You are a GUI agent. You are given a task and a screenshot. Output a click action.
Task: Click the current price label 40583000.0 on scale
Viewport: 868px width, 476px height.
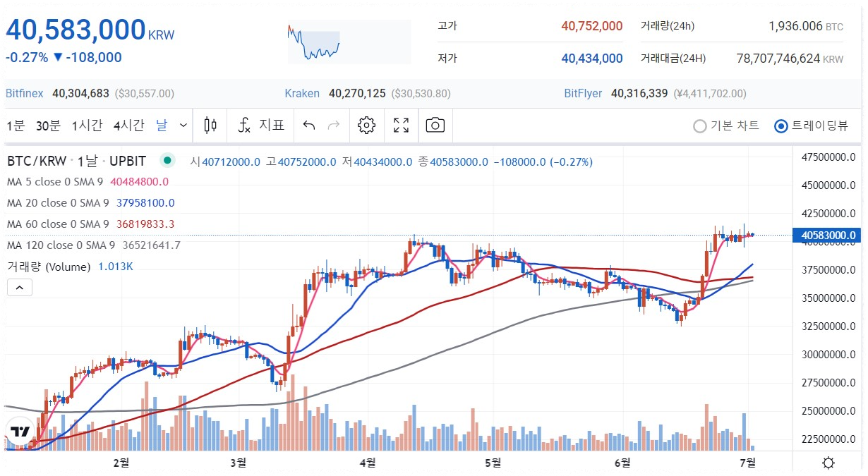tap(827, 236)
